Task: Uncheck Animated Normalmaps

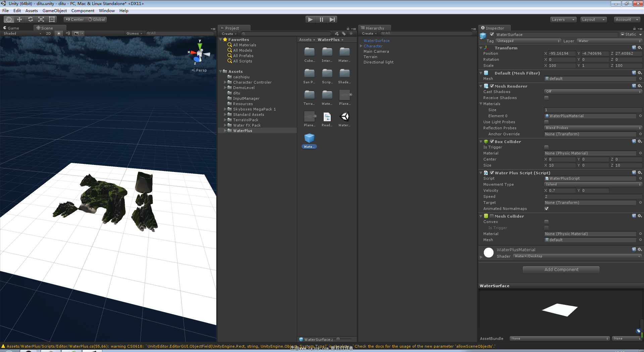Action: (x=546, y=209)
